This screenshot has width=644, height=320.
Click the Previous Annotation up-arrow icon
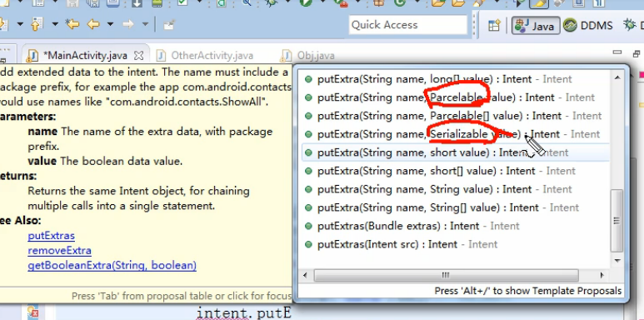point(37,25)
